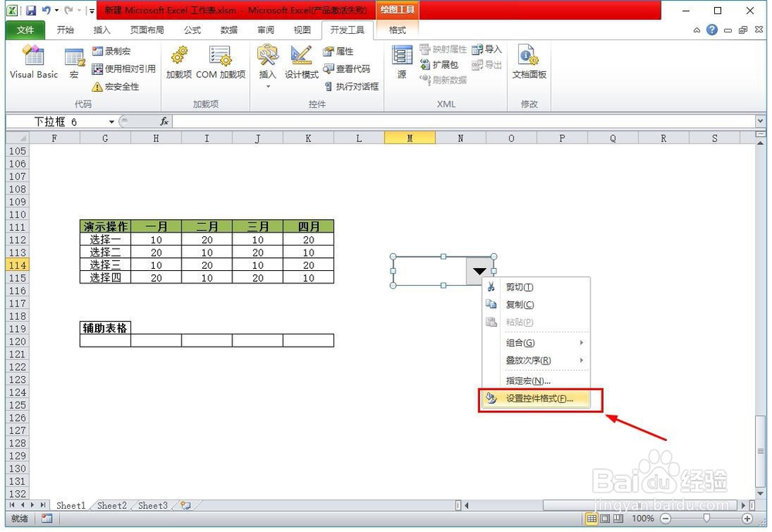Select column M header
The image size is (772, 532).
click(x=410, y=138)
